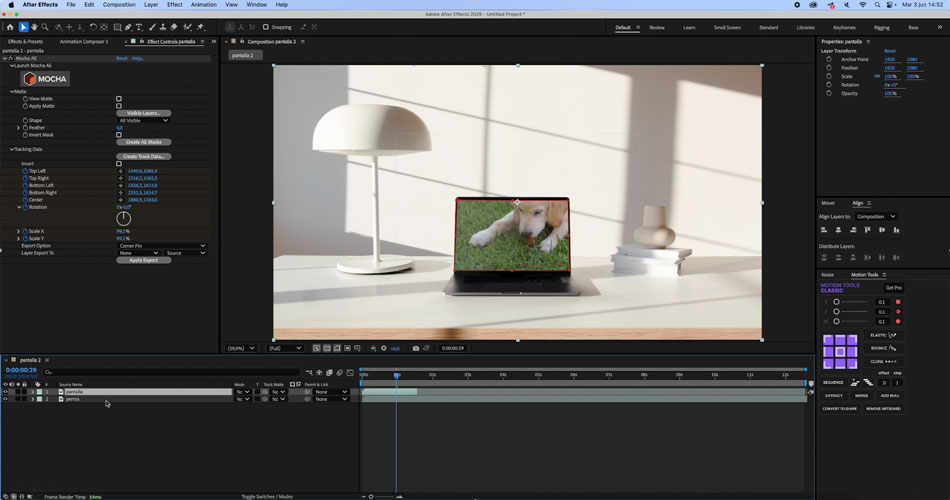This screenshot has width=950, height=500.
Task: Expand the Feather property triangle
Action: 18,128
